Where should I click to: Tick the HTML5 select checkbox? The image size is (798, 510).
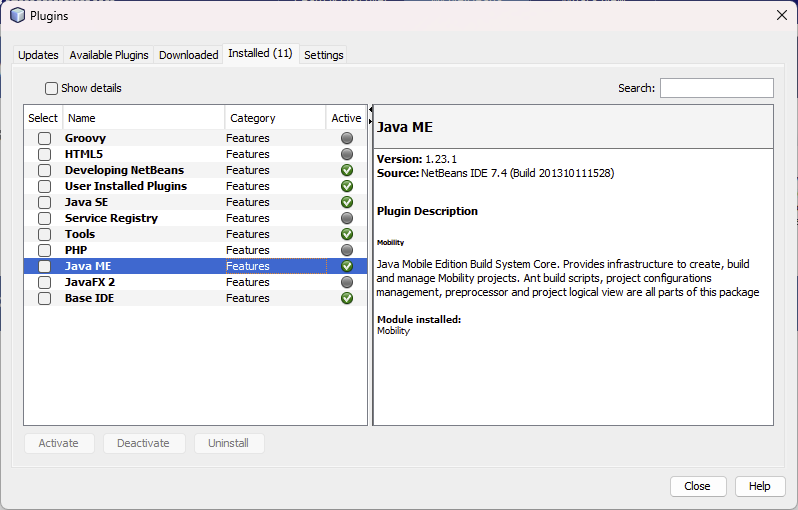pyautogui.click(x=44, y=154)
